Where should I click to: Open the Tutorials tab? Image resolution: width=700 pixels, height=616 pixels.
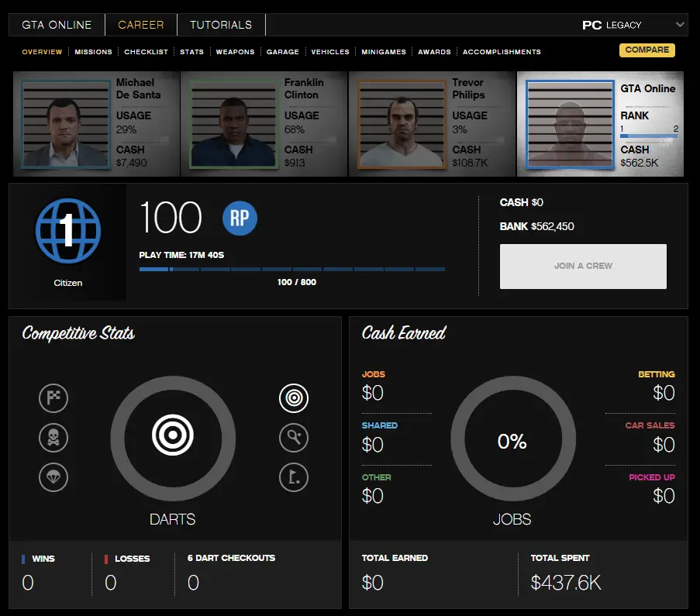[221, 25]
